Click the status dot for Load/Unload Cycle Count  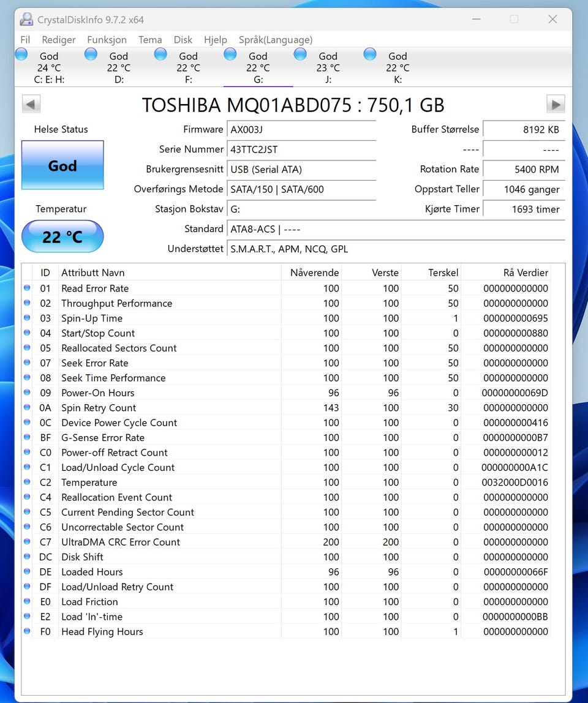coord(27,467)
